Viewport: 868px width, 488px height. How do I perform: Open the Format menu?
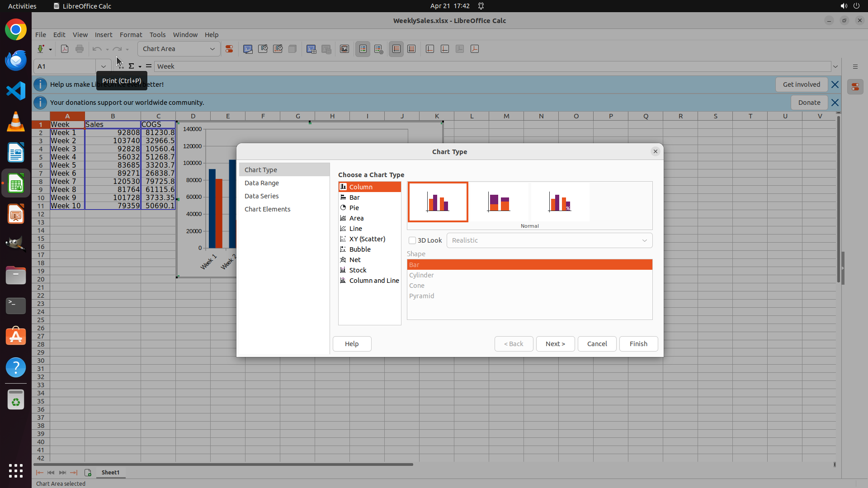[131, 35]
